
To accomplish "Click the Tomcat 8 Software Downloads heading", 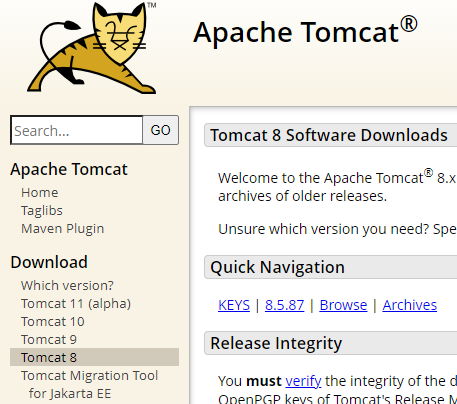I will (x=329, y=135).
